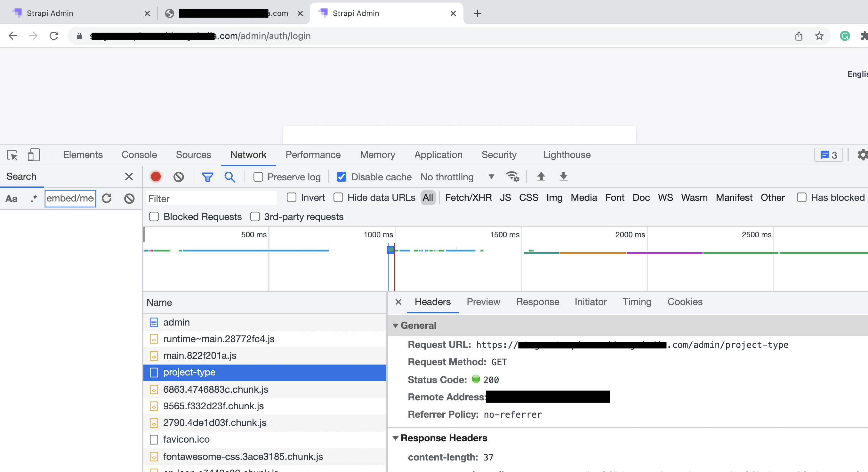Click the network Filter text field

(211, 198)
